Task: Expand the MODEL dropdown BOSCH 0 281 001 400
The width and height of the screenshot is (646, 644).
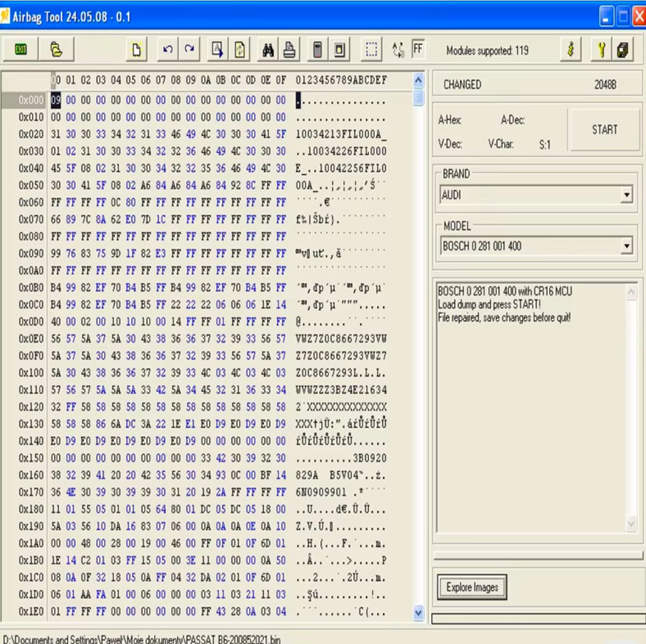Action: pos(626,246)
